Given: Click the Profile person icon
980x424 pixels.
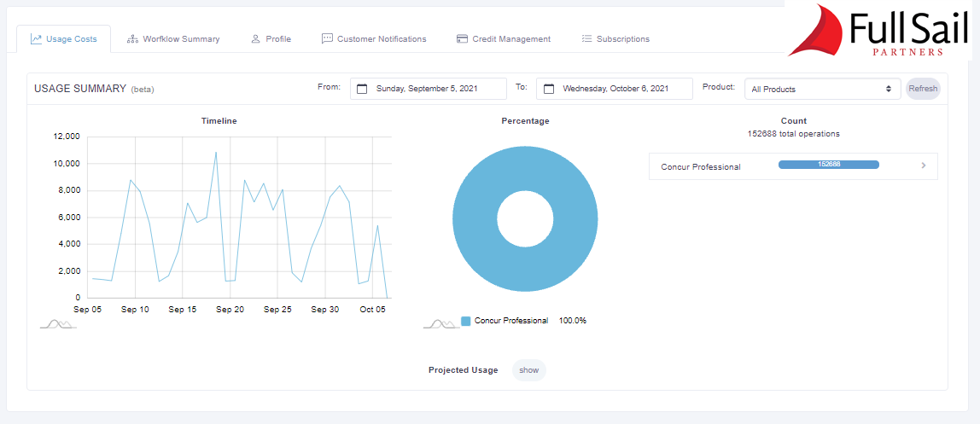Looking at the screenshot, I should click(x=255, y=39).
